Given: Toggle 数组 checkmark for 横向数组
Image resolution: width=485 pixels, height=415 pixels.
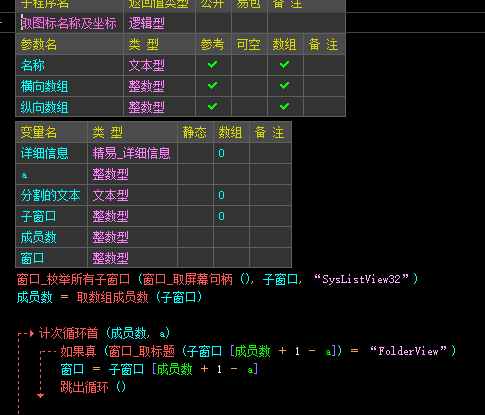Looking at the screenshot, I should click(x=284, y=86).
